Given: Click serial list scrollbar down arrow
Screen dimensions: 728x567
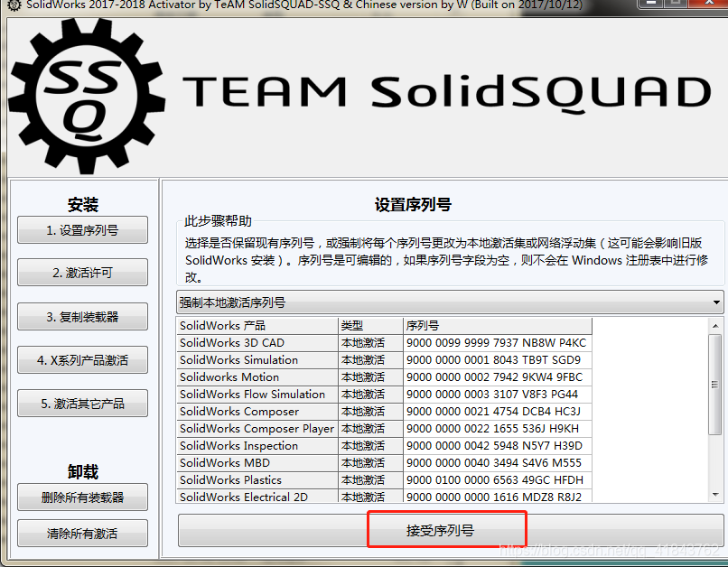Looking at the screenshot, I should 715,495.
